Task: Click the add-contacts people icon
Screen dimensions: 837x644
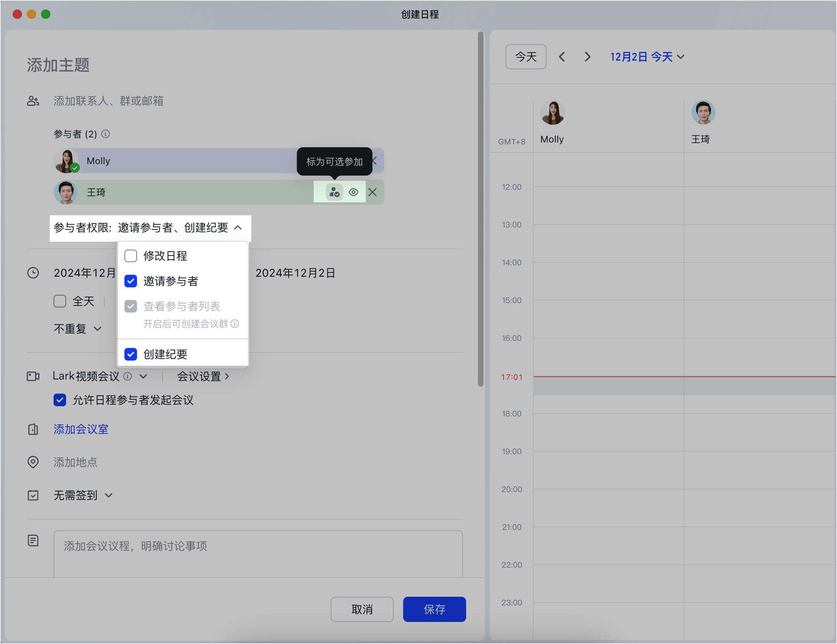Action: click(x=33, y=101)
